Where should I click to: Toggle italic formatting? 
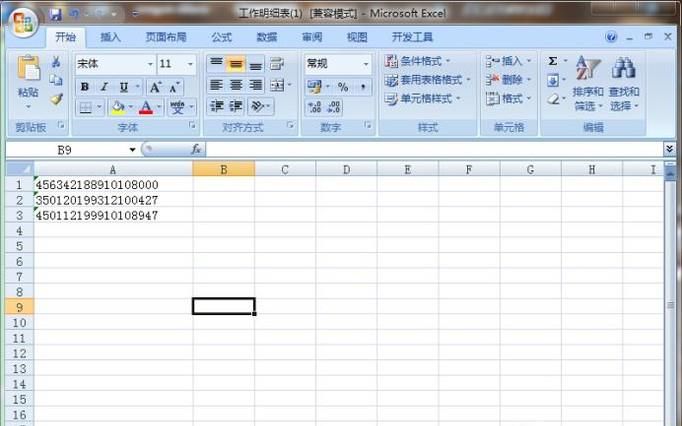[104, 87]
